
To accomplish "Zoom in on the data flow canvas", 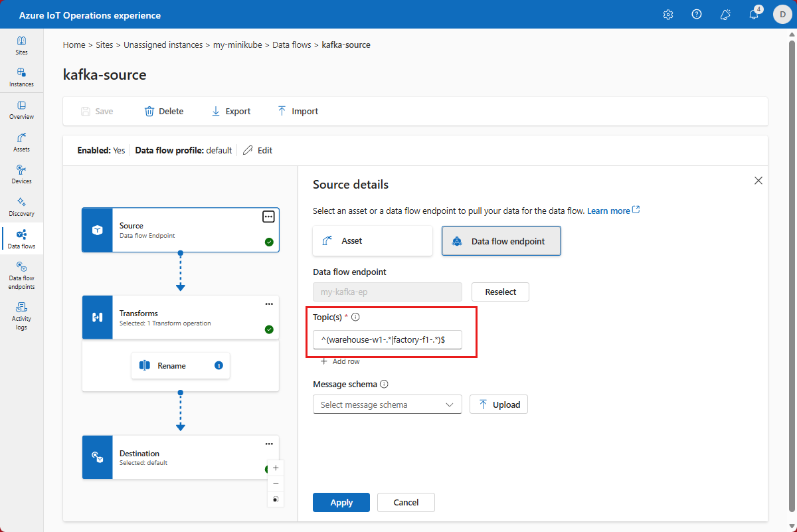I will point(276,468).
